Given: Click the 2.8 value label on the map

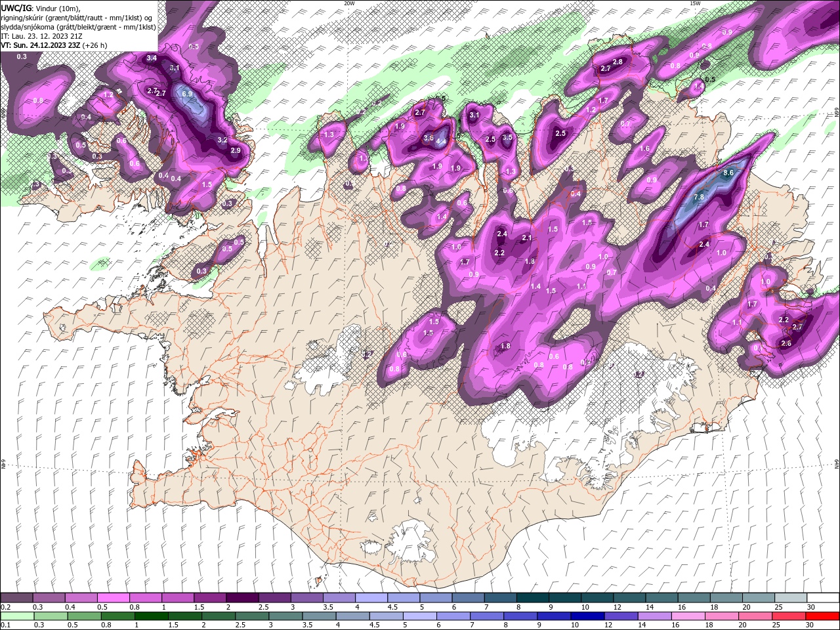Looking at the screenshot, I should (618, 62).
